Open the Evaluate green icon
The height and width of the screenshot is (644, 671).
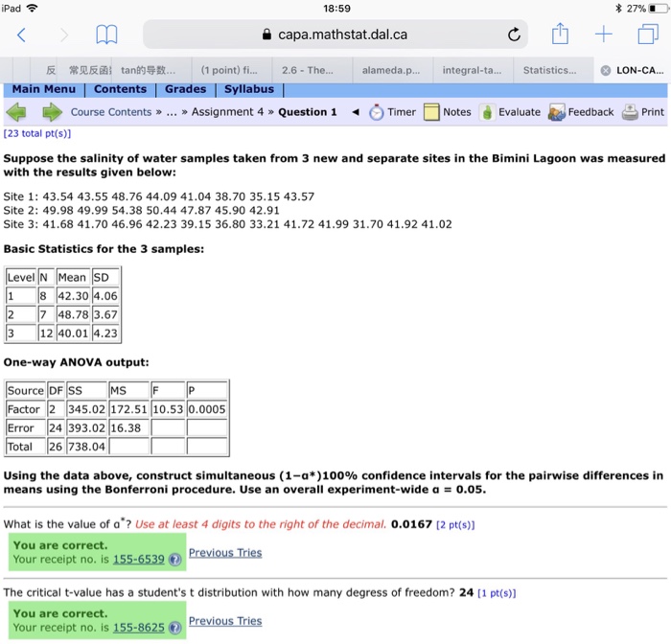[487, 112]
